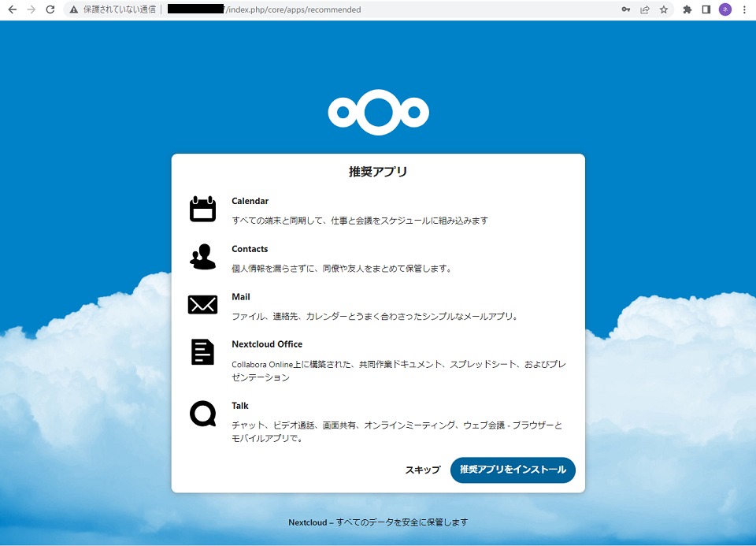This screenshot has width=756, height=546.
Task: Toggle the browser side panel icon
Action: pyautogui.click(x=706, y=9)
